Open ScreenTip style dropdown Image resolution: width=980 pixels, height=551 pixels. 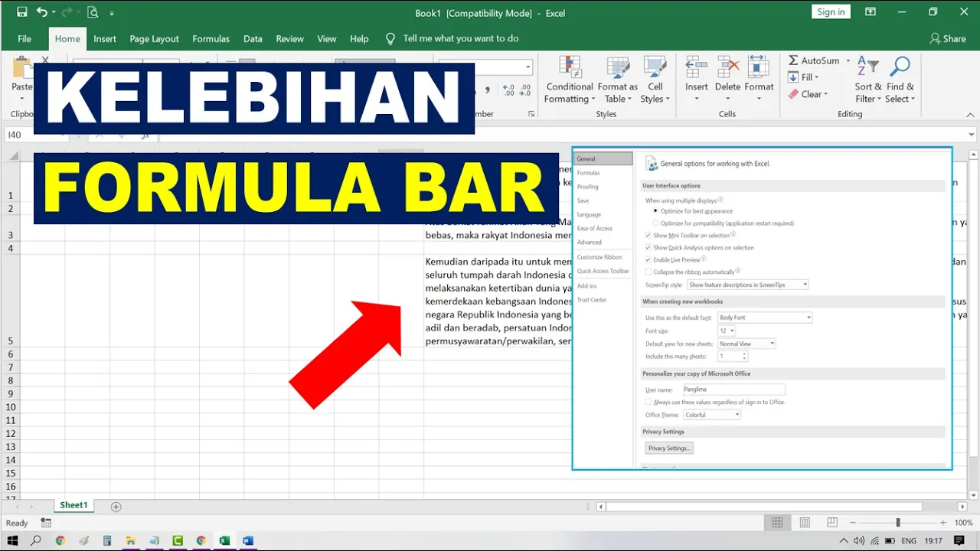click(x=747, y=285)
